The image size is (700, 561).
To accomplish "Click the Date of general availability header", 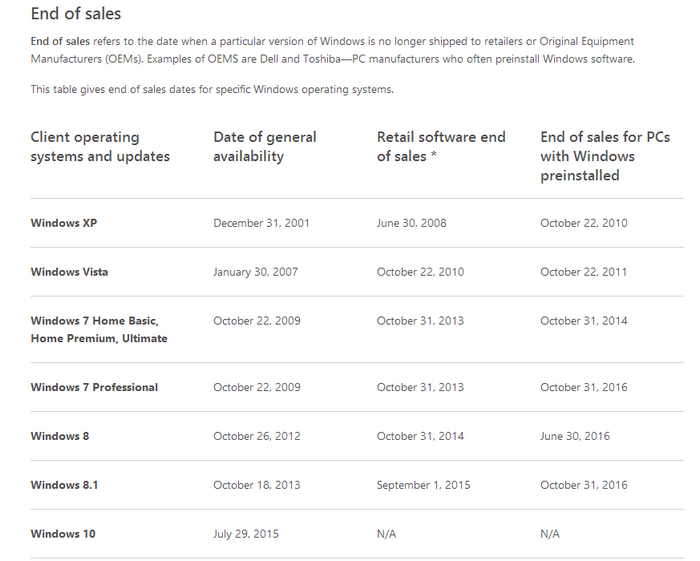I will point(265,146).
